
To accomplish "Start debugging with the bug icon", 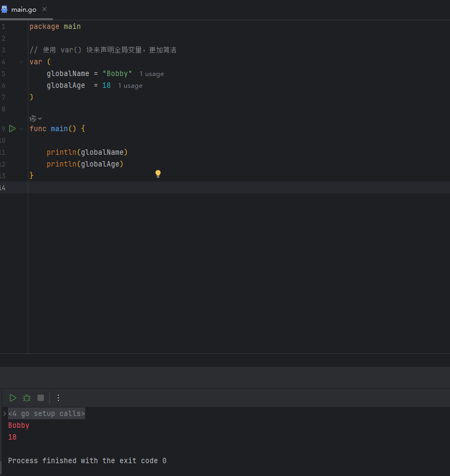I will click(27, 398).
